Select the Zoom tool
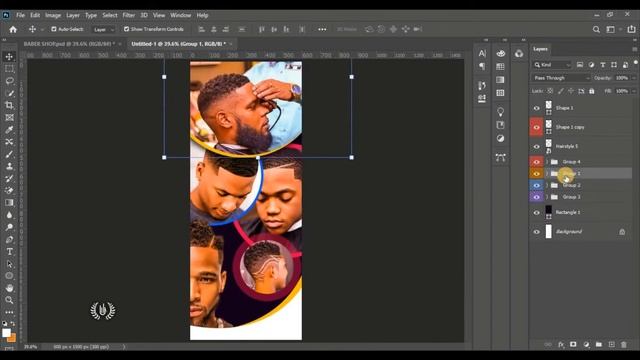Image resolution: width=640 pixels, height=360 pixels. point(9,300)
